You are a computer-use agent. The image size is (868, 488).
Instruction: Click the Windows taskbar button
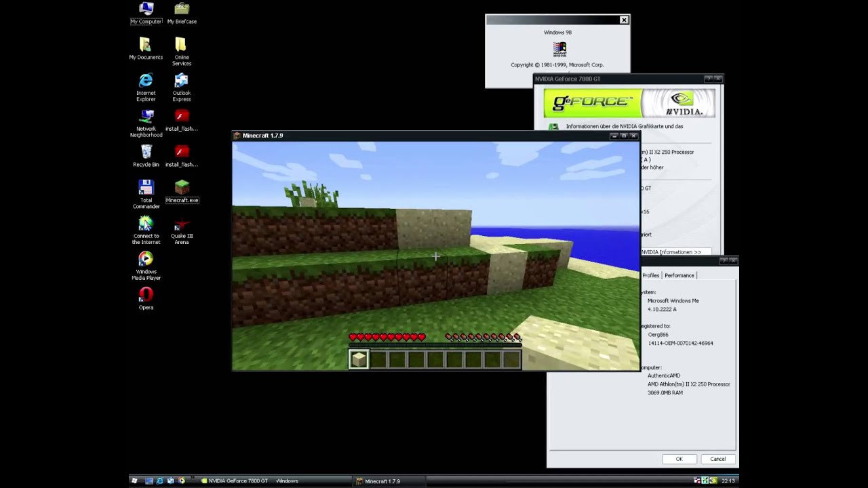coord(287,481)
